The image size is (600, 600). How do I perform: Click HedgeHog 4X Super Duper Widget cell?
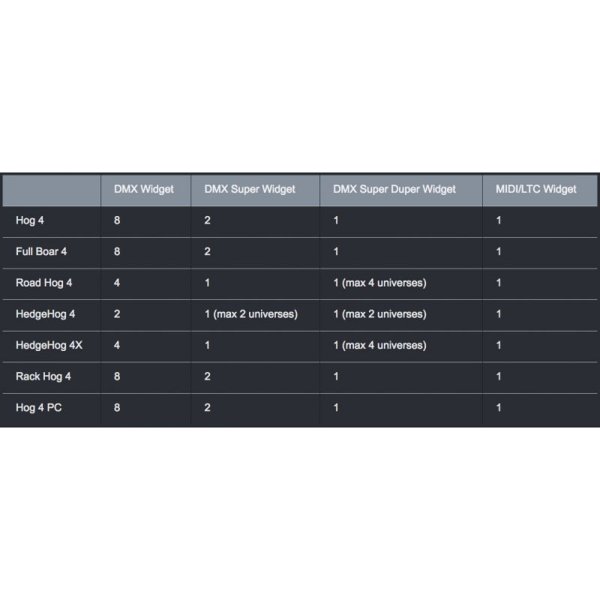pos(380,346)
